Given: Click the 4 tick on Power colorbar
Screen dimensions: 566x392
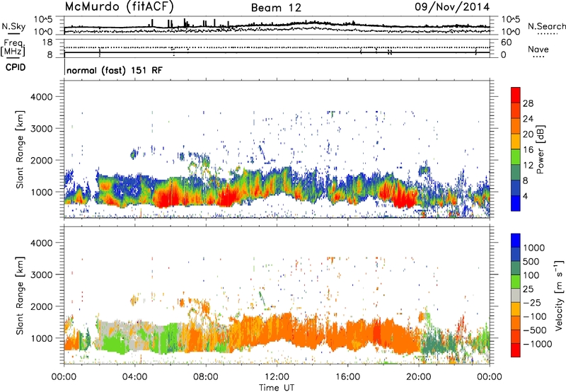Looking at the screenshot, I should [x=525, y=197].
